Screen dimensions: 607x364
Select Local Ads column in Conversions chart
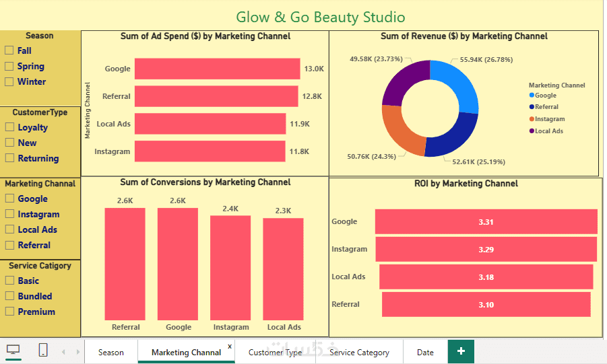pyautogui.click(x=283, y=269)
